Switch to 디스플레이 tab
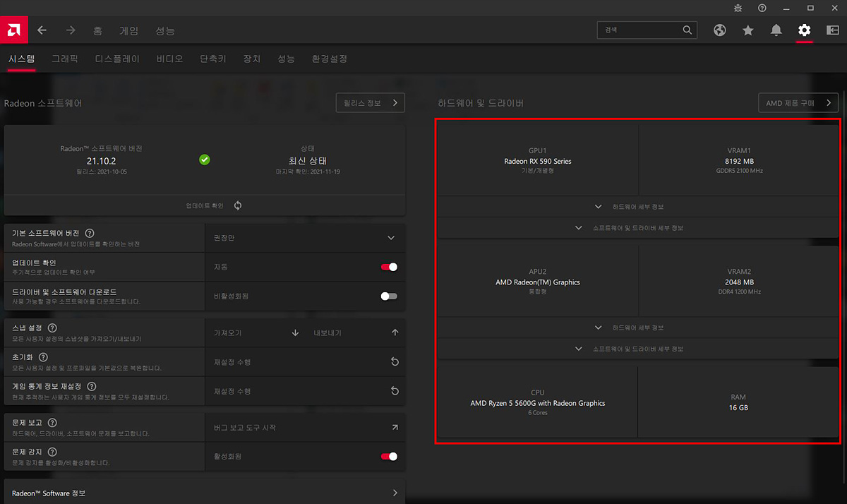This screenshot has height=504, width=847. 117,59
